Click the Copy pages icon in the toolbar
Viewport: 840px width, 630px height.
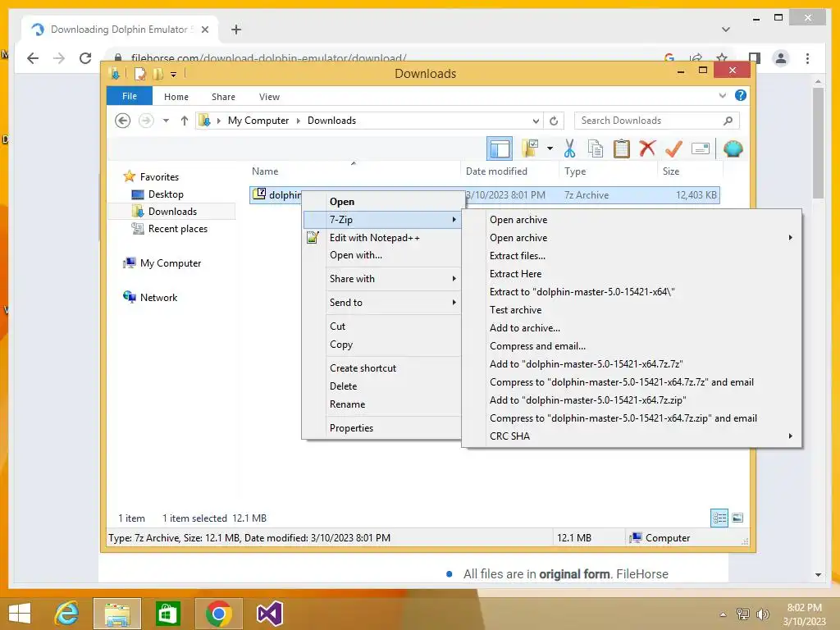596,148
